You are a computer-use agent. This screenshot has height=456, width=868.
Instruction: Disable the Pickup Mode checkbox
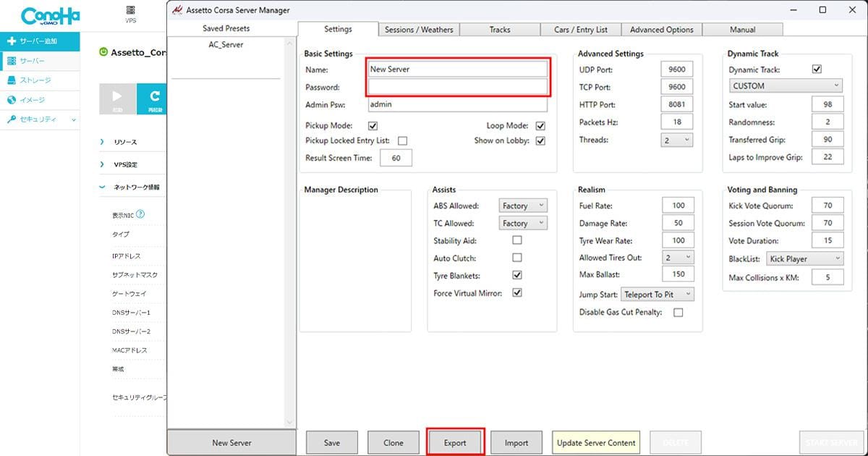[x=373, y=126]
